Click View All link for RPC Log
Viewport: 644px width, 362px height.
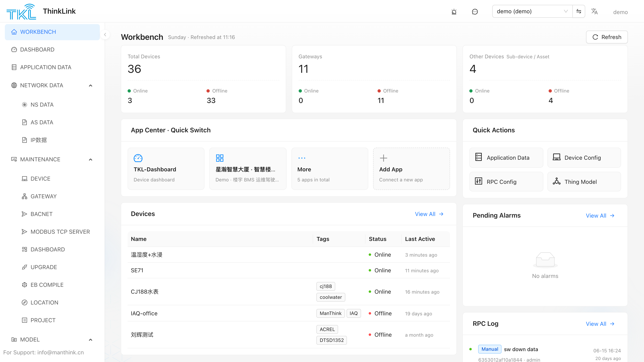point(600,324)
